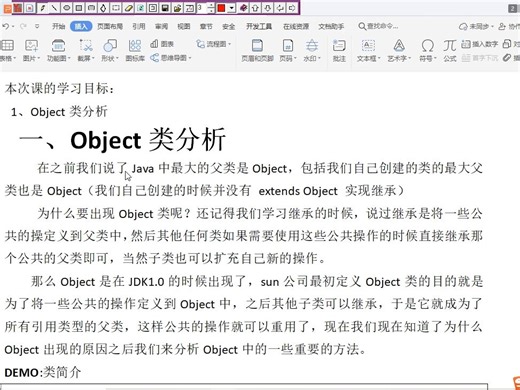
Task: Expand the 形状 dropdown arrow
Action: pos(117,58)
